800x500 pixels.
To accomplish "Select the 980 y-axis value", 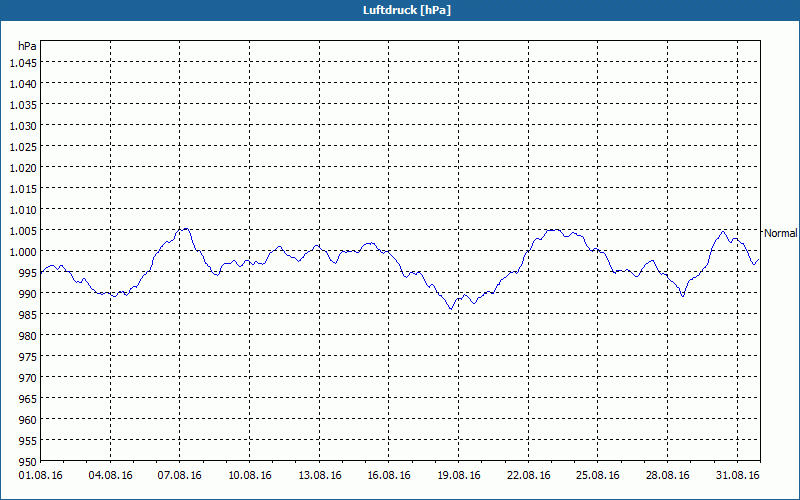I will point(29,336).
